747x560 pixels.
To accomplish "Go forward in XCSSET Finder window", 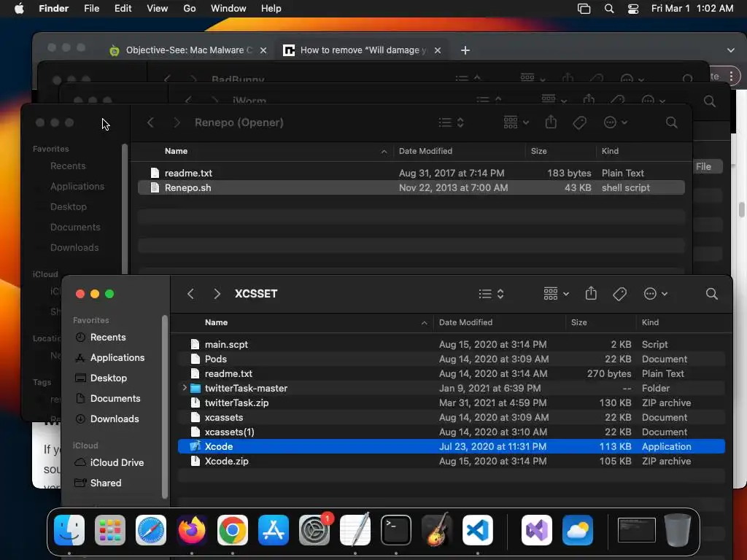I will [217, 294].
